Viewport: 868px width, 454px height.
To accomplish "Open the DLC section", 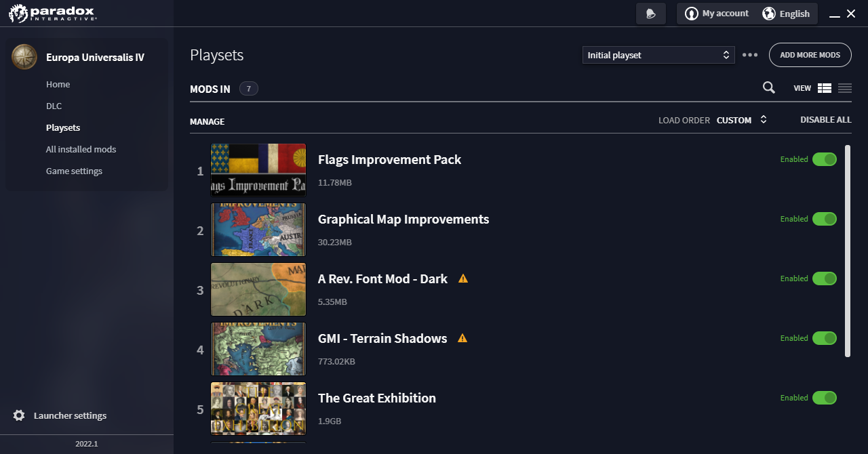I will click(54, 106).
